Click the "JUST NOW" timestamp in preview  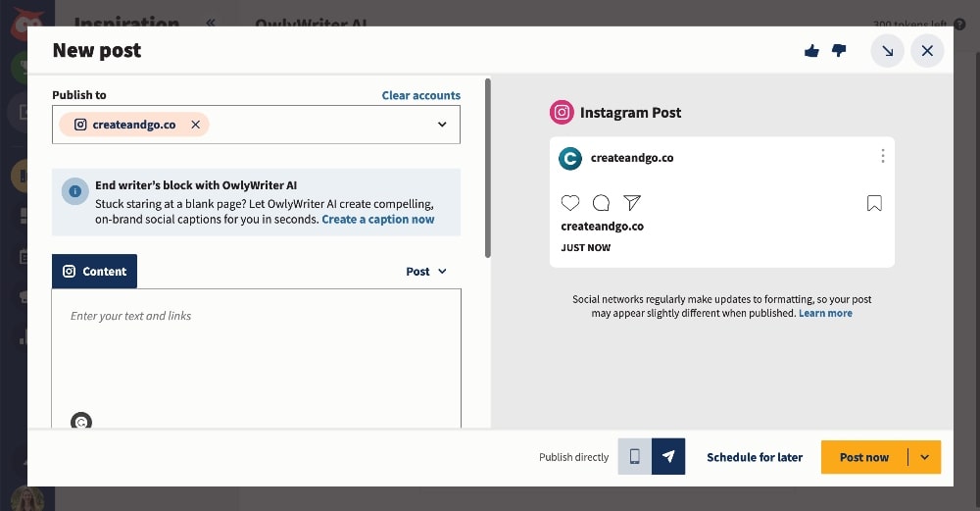[586, 248]
